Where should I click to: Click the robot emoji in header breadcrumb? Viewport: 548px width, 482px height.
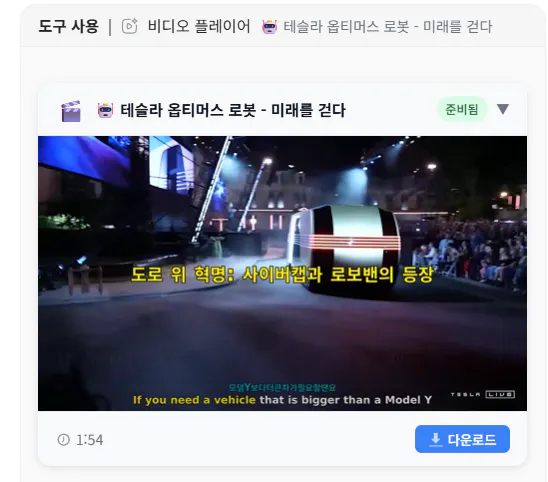pyautogui.click(x=269, y=27)
